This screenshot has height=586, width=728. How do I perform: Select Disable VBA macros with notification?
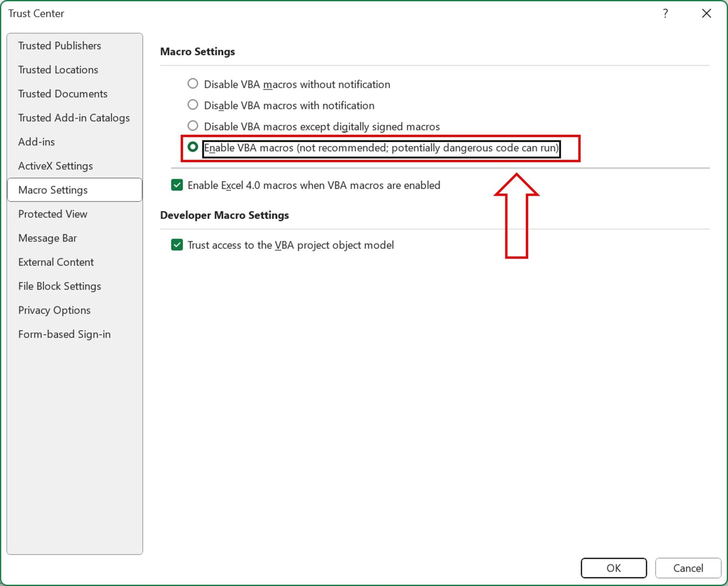(x=192, y=105)
